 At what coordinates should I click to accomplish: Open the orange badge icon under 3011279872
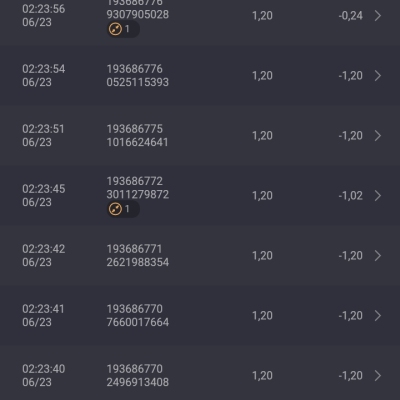coord(115,209)
